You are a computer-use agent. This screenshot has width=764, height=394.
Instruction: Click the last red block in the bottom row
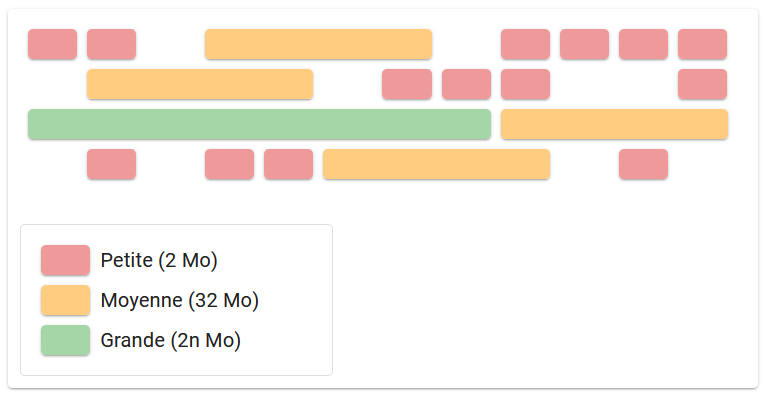[x=644, y=164]
